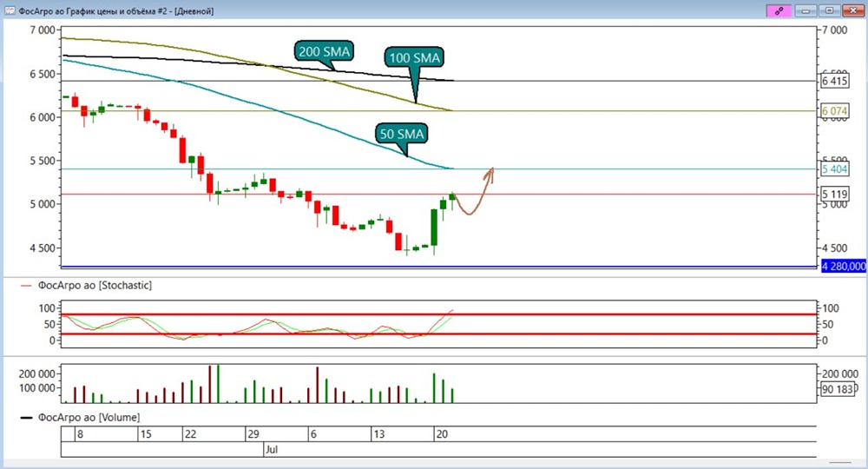868x469 pixels.
Task: Select the Jul month marker on timeline
Action: click(271, 449)
